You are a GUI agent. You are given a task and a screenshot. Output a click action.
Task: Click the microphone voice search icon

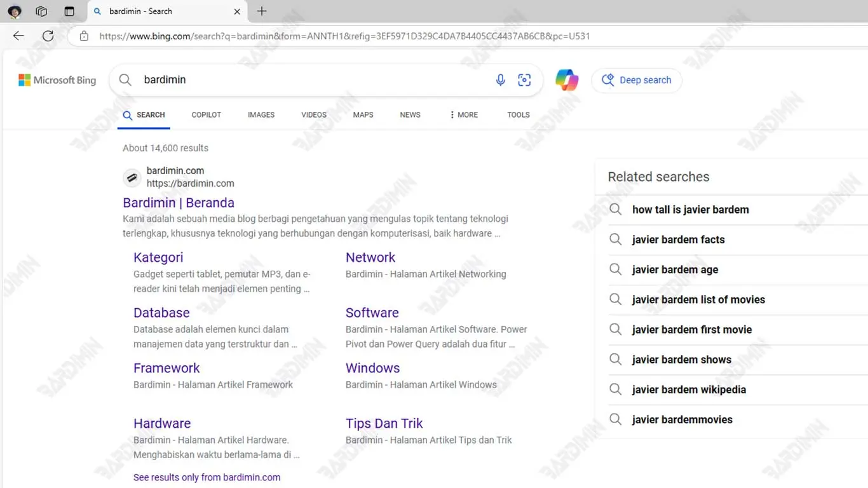click(500, 80)
